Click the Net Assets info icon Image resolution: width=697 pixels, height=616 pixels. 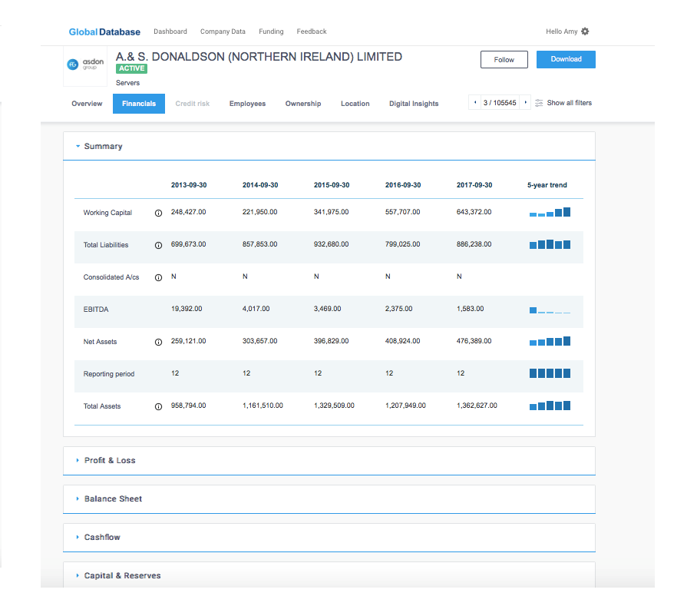click(x=158, y=342)
